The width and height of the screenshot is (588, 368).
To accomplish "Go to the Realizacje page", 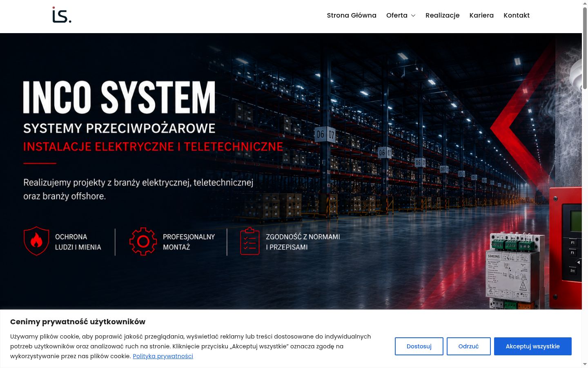I will tap(443, 16).
